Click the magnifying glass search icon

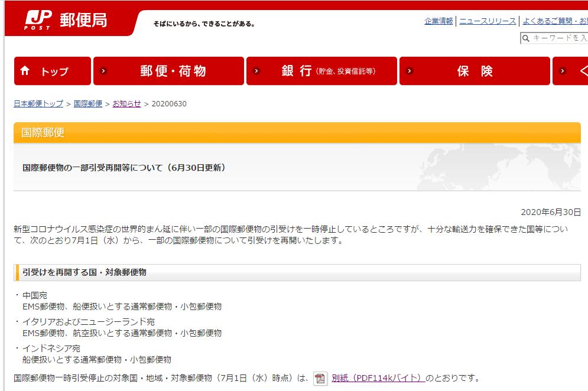(x=524, y=38)
